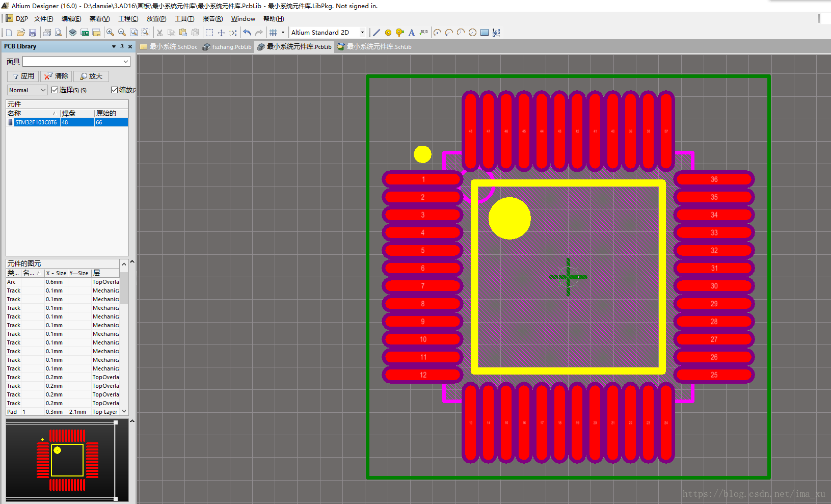Click the Zoom In magnifier icon

pos(110,33)
